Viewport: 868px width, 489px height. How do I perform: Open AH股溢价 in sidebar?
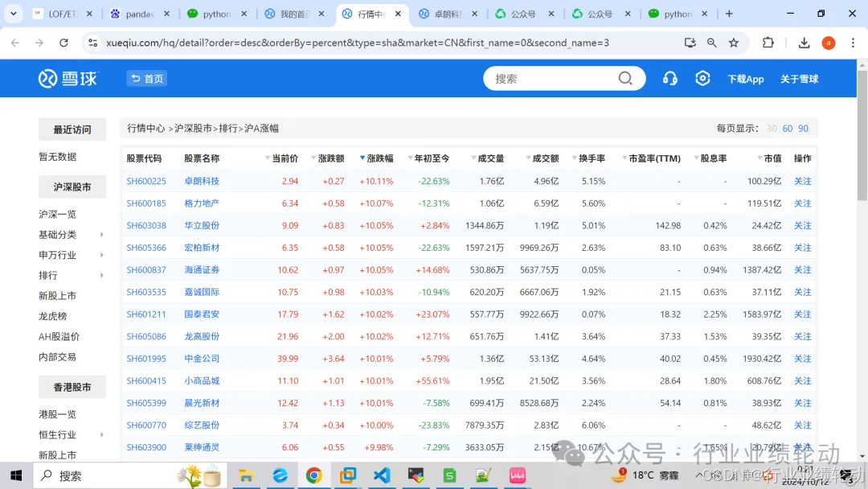click(59, 337)
